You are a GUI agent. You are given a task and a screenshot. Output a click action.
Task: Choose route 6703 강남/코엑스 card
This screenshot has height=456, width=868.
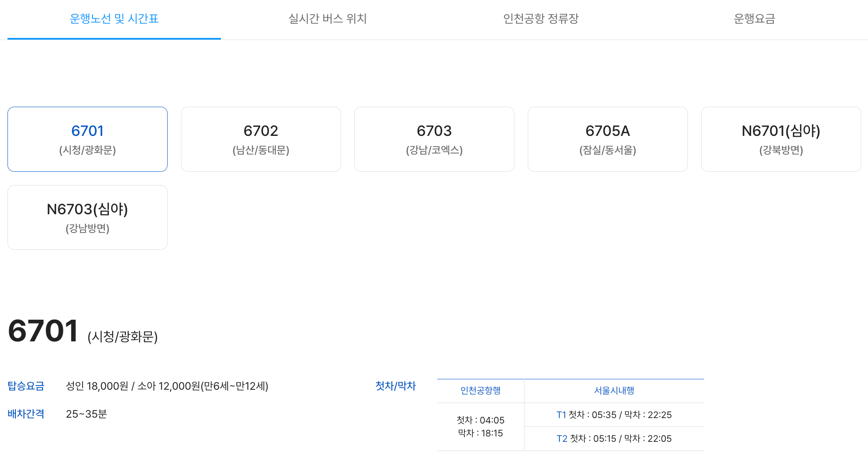click(434, 139)
